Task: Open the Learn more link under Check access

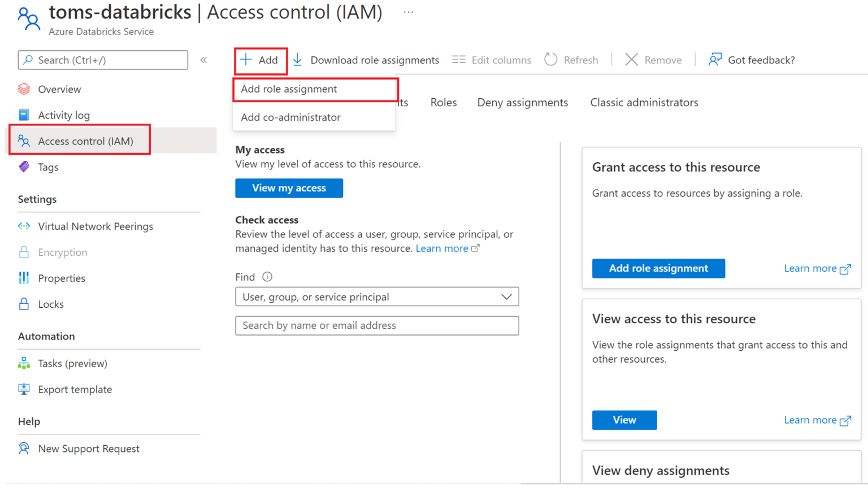Action: (x=442, y=248)
